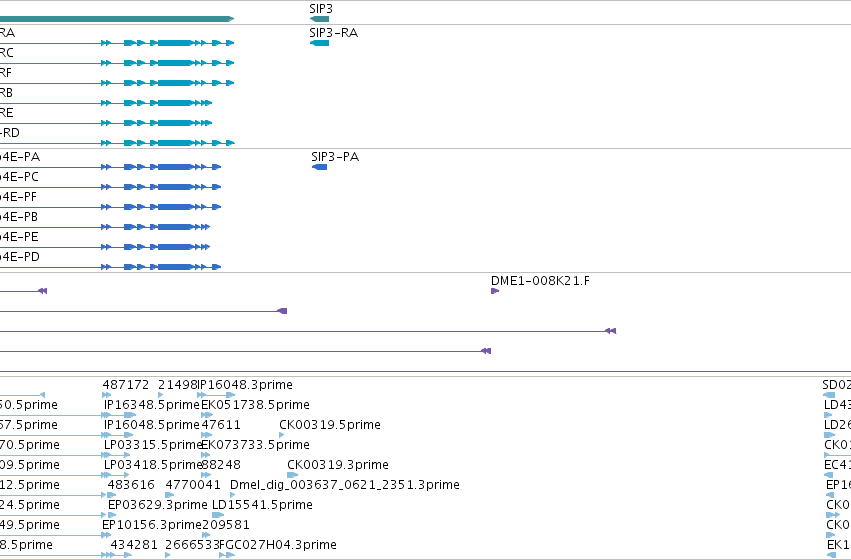Click the DME1-008K21.F feature label

point(540,281)
